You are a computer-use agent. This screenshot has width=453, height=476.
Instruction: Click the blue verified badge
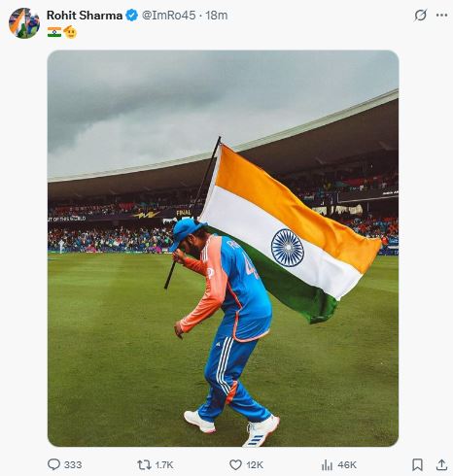click(131, 16)
